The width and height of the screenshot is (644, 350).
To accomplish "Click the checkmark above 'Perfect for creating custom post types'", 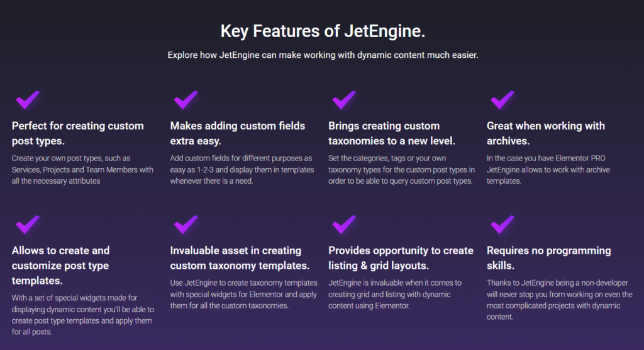I will [28, 99].
